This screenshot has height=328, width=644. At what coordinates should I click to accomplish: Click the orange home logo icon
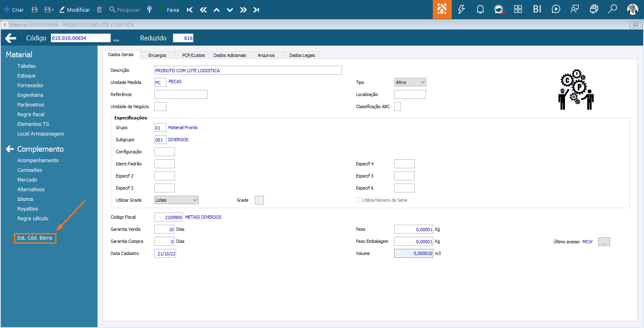(442, 9)
